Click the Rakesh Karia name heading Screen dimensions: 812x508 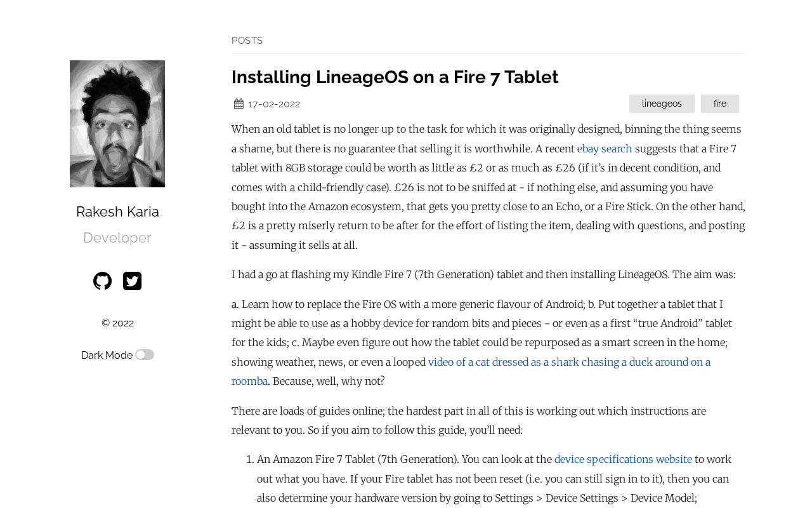117,212
